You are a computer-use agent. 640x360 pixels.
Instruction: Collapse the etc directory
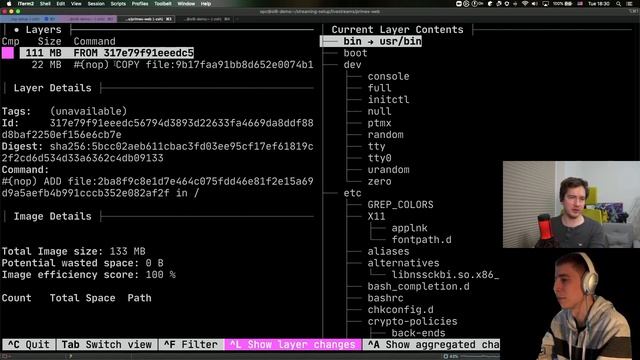coord(352,193)
